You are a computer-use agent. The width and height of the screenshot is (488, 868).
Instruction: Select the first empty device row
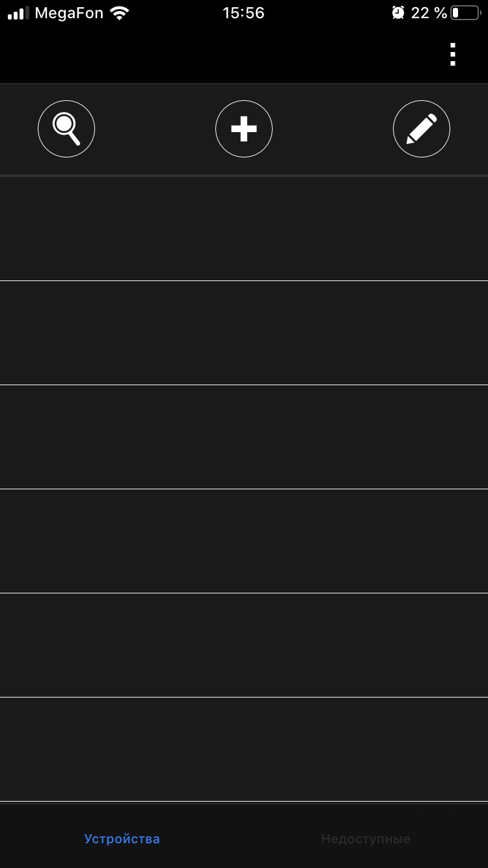click(x=244, y=229)
